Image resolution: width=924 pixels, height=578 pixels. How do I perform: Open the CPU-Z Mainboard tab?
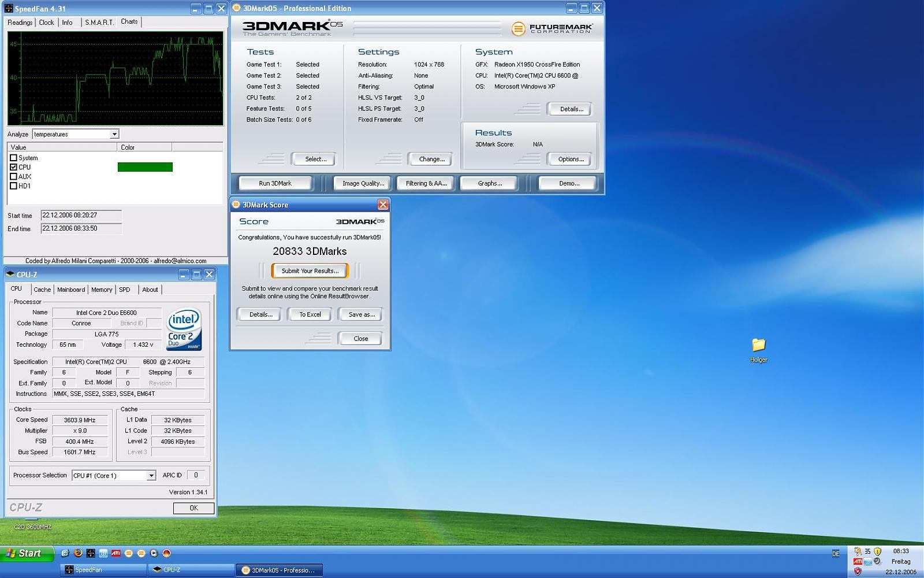tap(71, 290)
